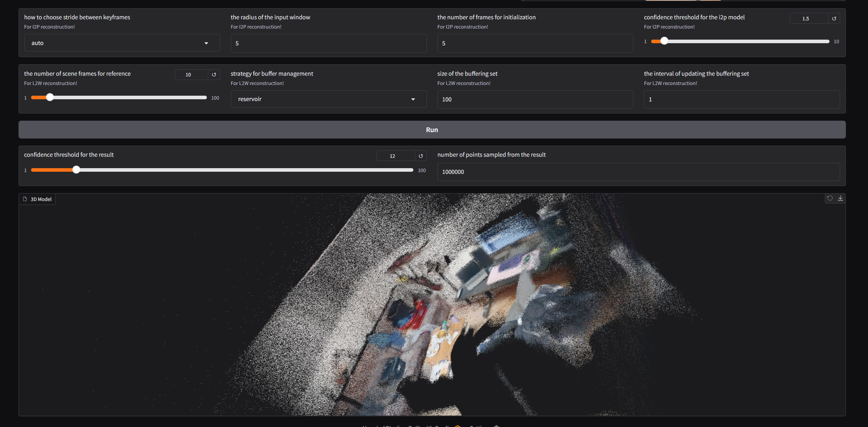This screenshot has height=427, width=868.
Task: Click the 3D point cloud viewer
Action: click(432, 305)
